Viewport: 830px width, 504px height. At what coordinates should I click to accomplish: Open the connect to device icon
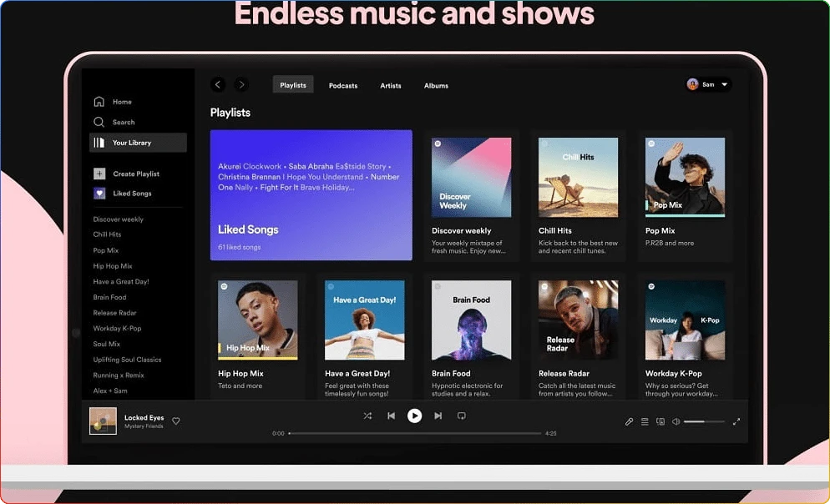pos(660,422)
